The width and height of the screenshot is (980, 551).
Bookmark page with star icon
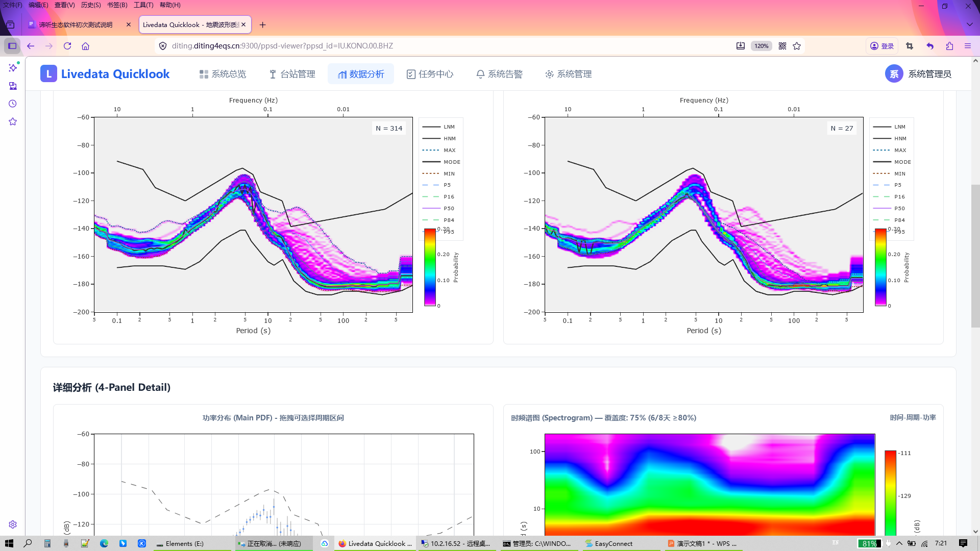(x=797, y=46)
